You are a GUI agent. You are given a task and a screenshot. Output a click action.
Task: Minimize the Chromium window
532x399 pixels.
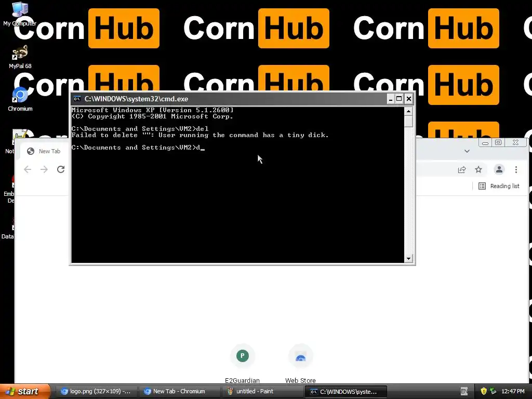pos(485,142)
